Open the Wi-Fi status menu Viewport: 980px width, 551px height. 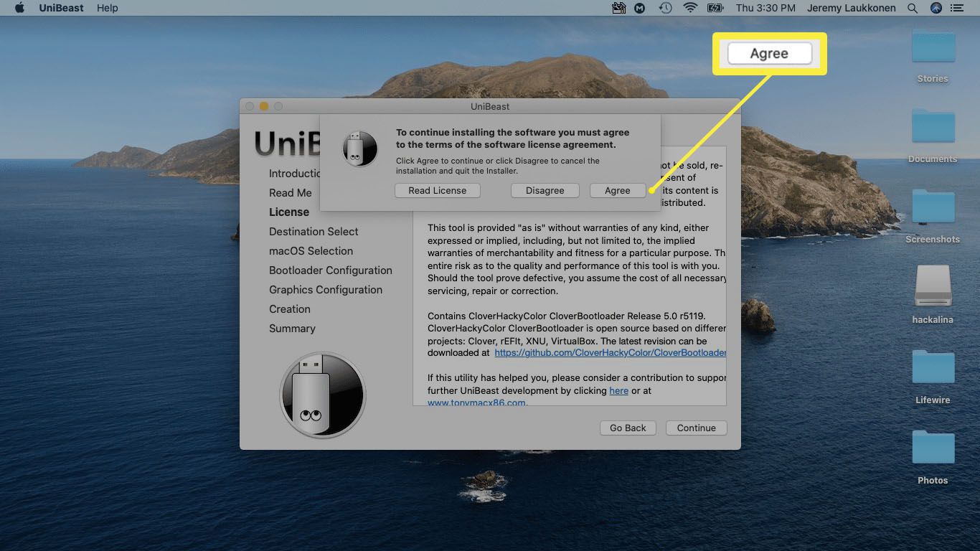pyautogui.click(x=690, y=8)
